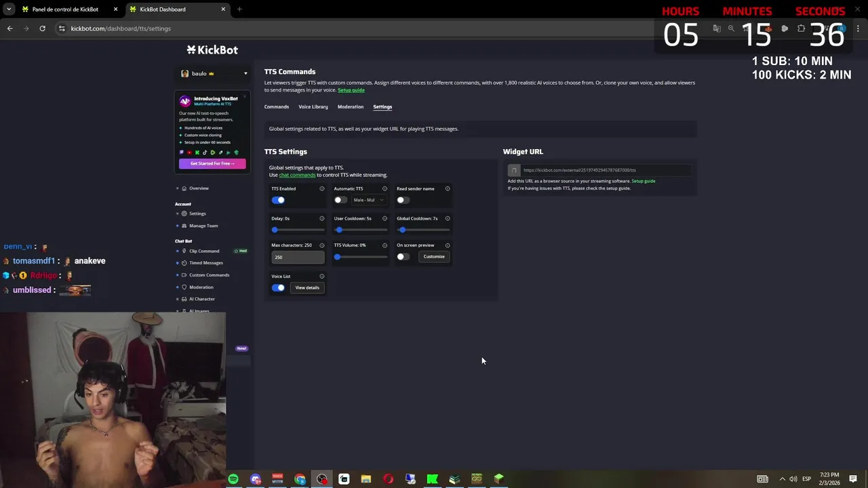Viewport: 868px width, 488px height.
Task: Open Setup guide link under TTS Commands
Action: 351,90
